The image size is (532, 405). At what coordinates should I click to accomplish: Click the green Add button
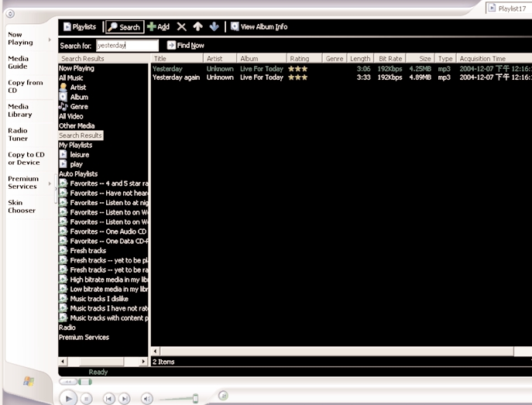(159, 27)
